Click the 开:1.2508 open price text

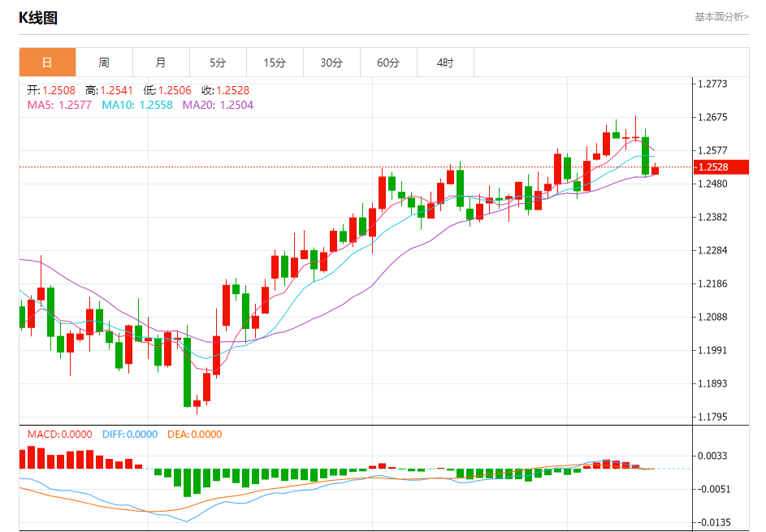51,90
